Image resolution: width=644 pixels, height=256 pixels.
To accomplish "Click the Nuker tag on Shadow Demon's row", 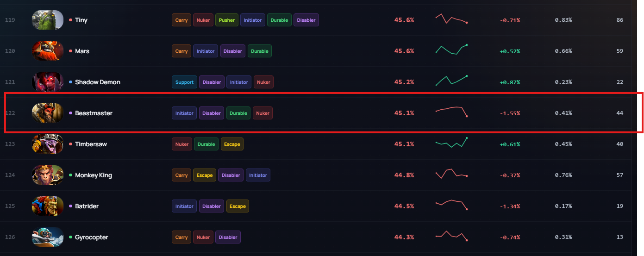I will click(263, 82).
